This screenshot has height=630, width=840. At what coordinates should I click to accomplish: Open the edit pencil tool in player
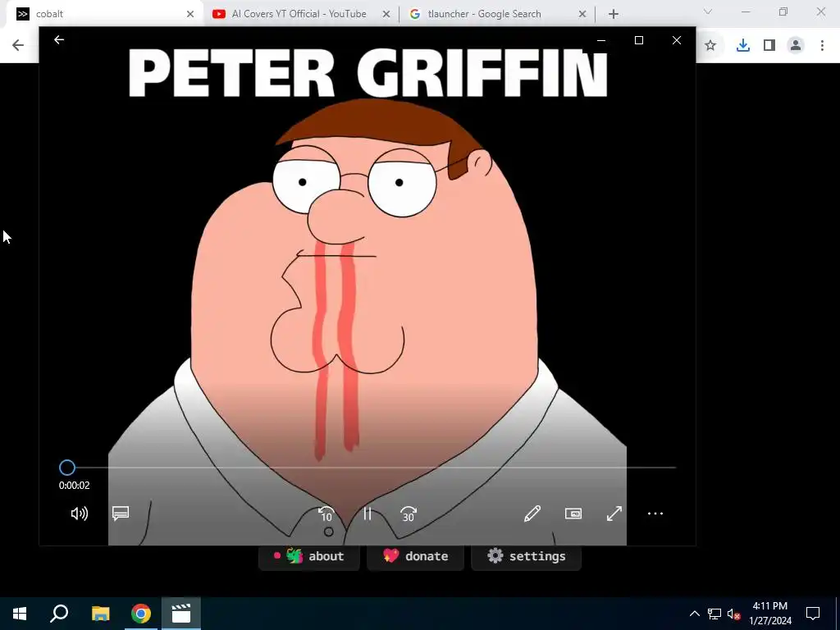[x=532, y=514]
